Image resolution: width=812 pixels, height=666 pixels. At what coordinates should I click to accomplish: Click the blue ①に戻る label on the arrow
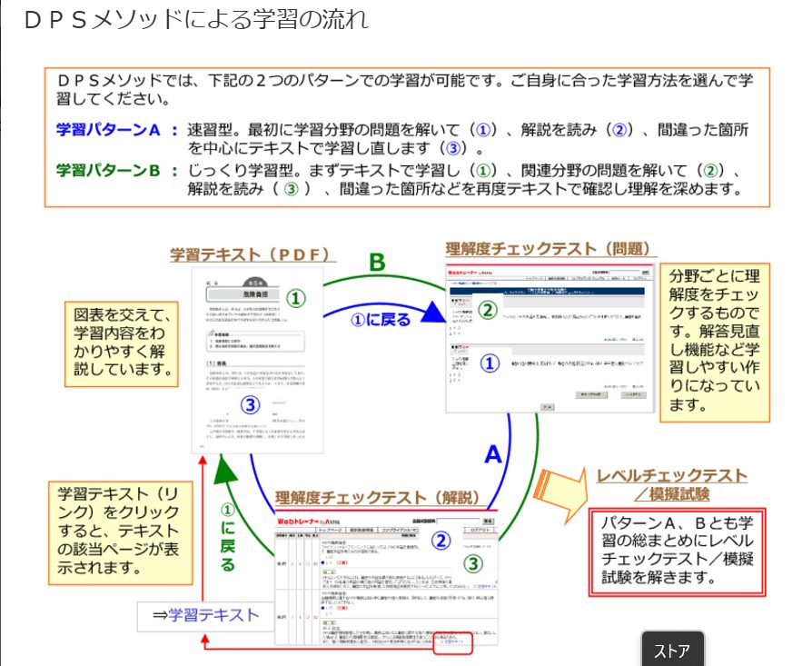380,319
